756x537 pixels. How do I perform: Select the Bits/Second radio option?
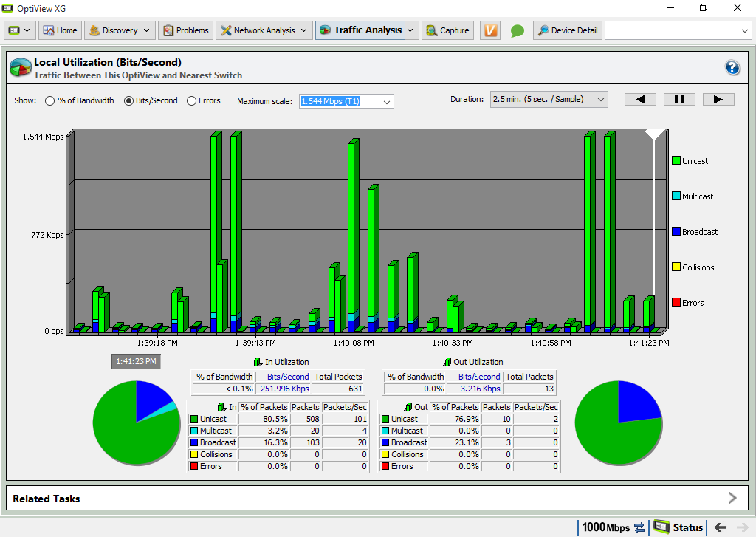click(x=128, y=100)
